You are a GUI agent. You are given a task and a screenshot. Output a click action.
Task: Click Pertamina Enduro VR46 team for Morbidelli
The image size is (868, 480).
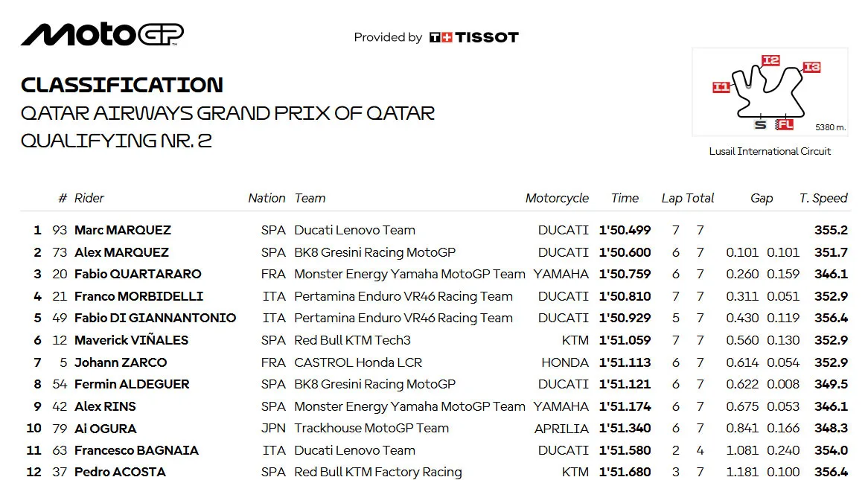[403, 296]
